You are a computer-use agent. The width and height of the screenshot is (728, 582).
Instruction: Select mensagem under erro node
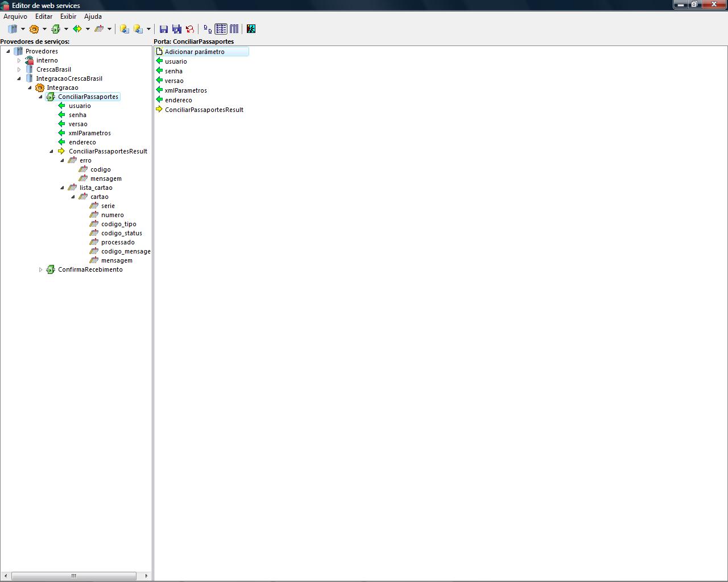click(106, 178)
